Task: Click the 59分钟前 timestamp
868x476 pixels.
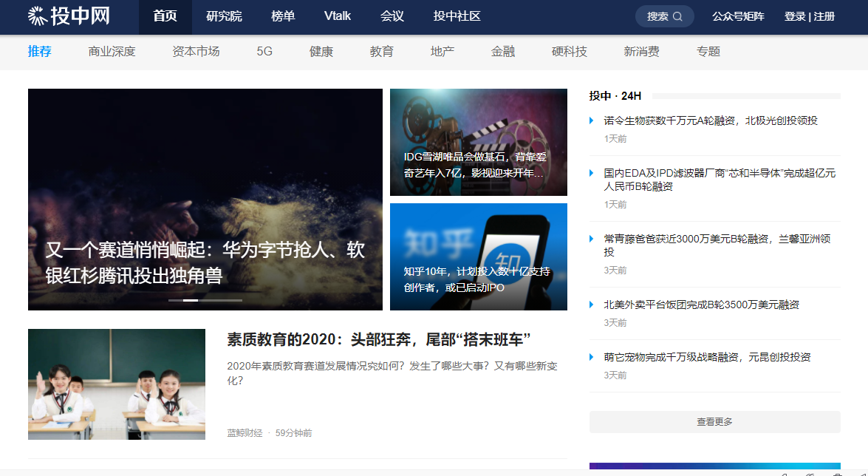Action: point(293,433)
